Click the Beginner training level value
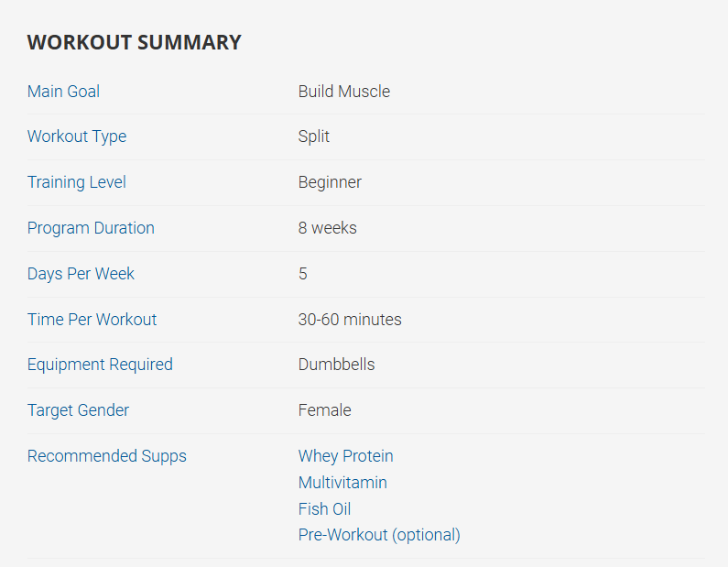728x567 pixels. click(330, 182)
